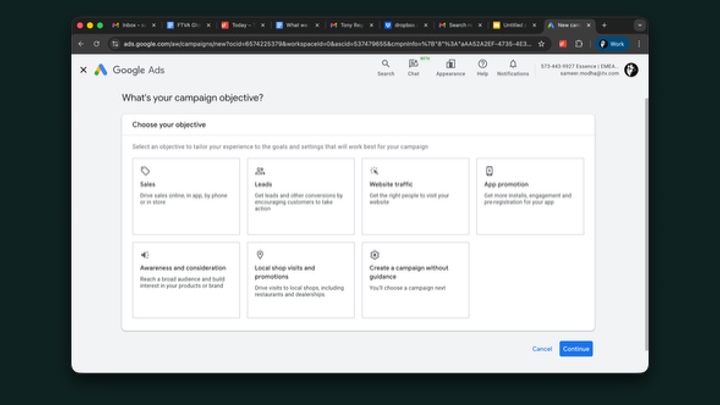Click the Google Ads logo
Image resolution: width=720 pixels, height=405 pixels.
click(129, 70)
